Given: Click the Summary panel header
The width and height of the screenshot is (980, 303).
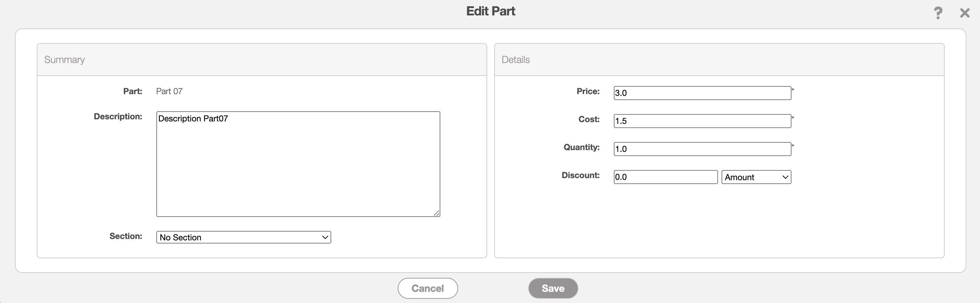Looking at the screenshot, I should pyautogui.click(x=64, y=60).
